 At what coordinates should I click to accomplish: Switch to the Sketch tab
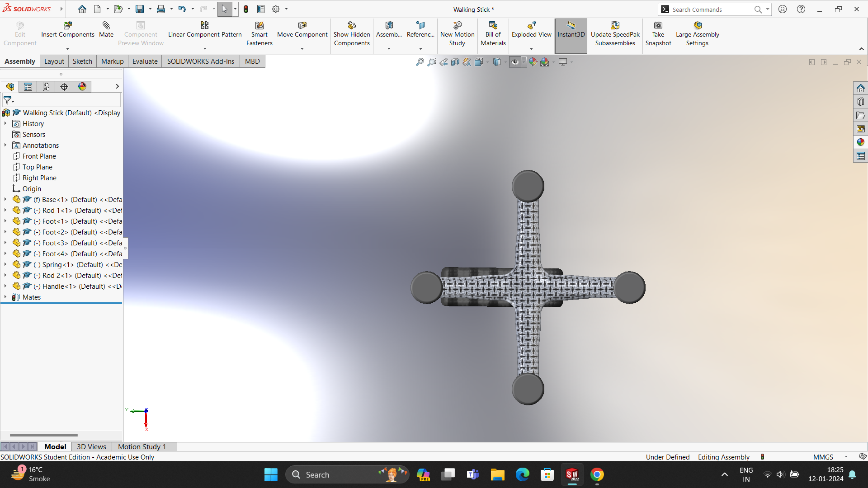[x=82, y=61]
